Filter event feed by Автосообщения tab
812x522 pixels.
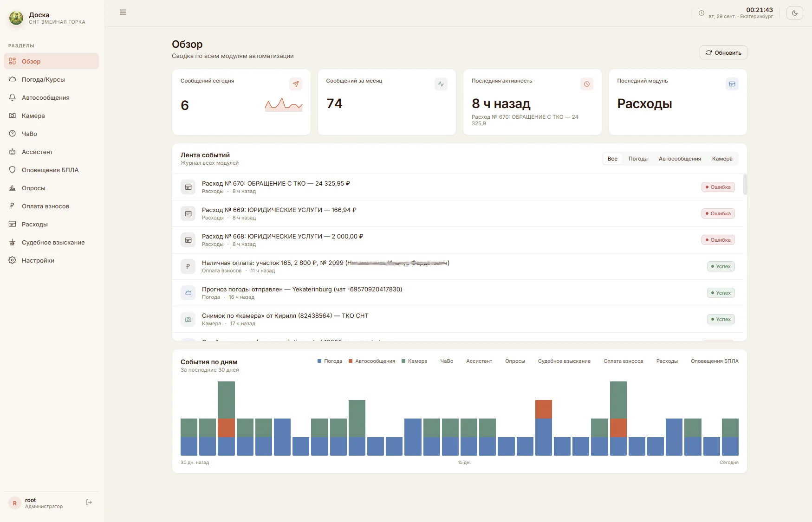[x=680, y=159]
